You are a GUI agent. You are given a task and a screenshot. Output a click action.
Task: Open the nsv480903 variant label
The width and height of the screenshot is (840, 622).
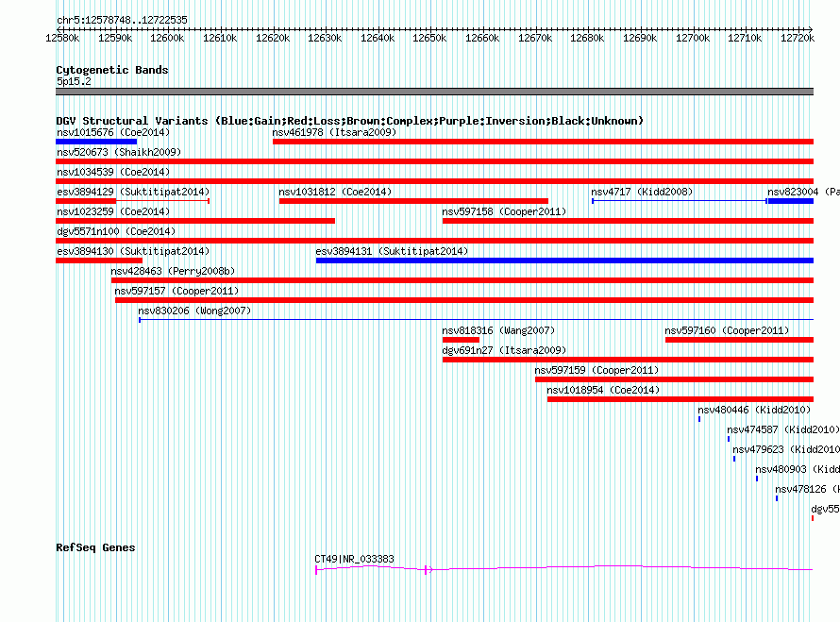tap(798, 469)
